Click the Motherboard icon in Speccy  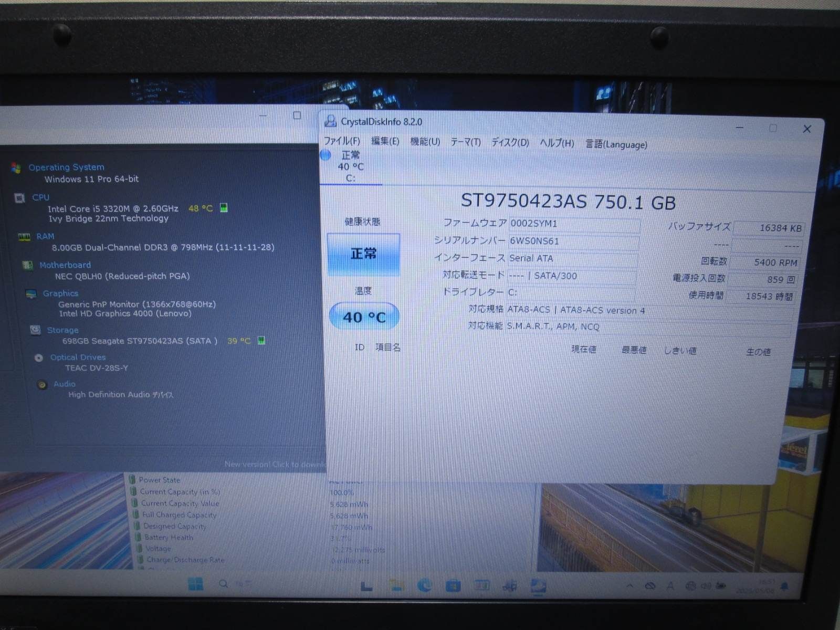click(x=28, y=265)
